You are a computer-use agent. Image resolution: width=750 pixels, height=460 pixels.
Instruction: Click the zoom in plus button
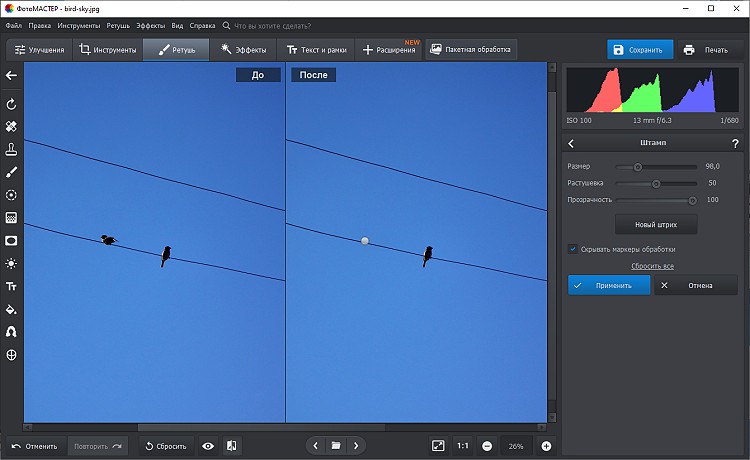(546, 446)
